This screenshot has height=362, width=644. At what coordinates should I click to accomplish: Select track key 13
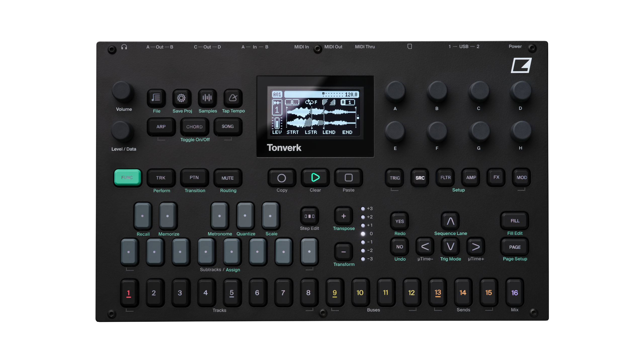437,293
